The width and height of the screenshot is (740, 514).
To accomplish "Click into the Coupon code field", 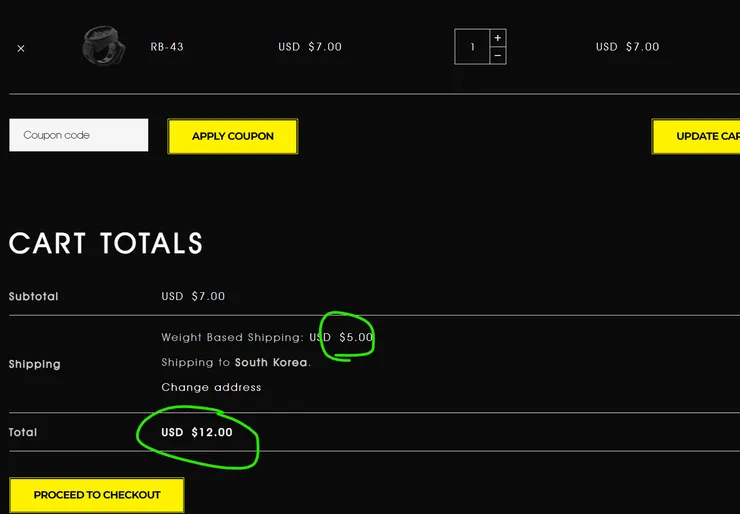I will (78, 135).
